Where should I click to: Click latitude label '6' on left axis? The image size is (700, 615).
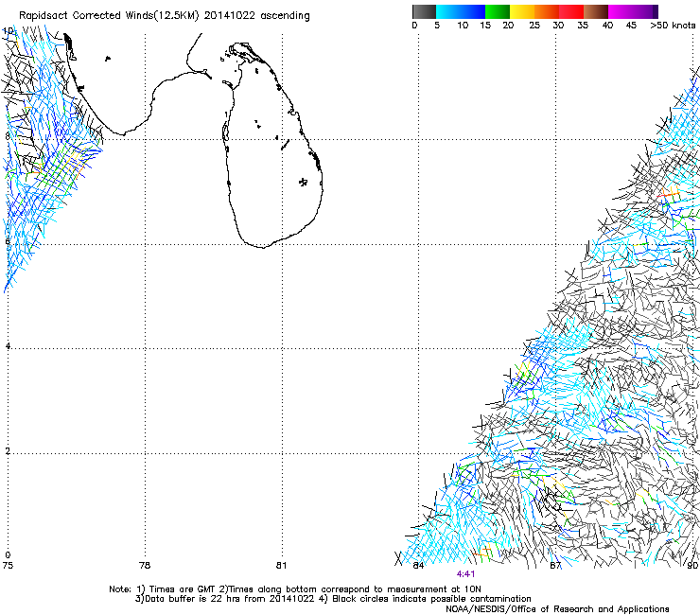click(8, 241)
